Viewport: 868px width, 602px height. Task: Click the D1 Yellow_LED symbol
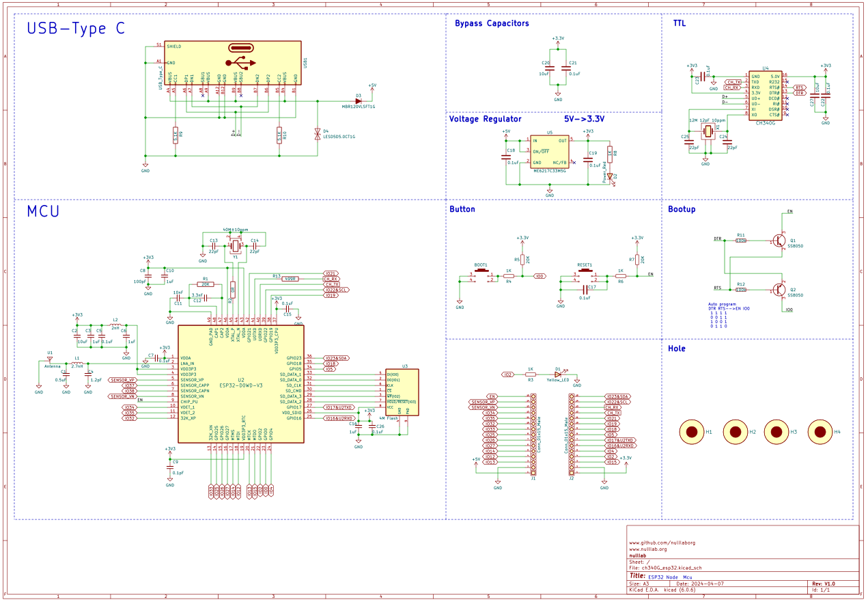pyautogui.click(x=558, y=374)
